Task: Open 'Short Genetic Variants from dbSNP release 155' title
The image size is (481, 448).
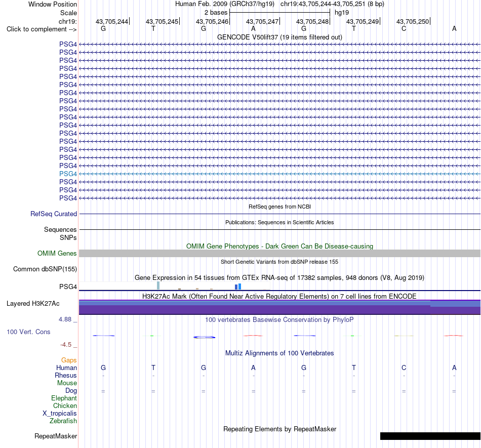Action: point(279,262)
